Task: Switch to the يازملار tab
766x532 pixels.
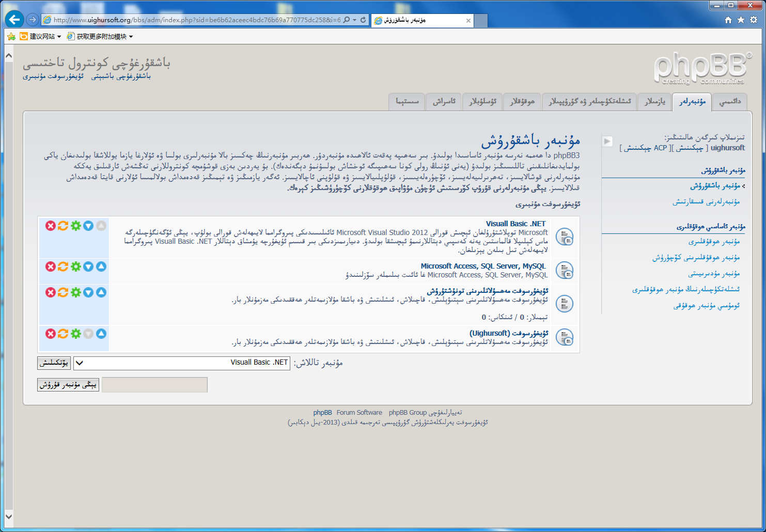Action: (654, 102)
